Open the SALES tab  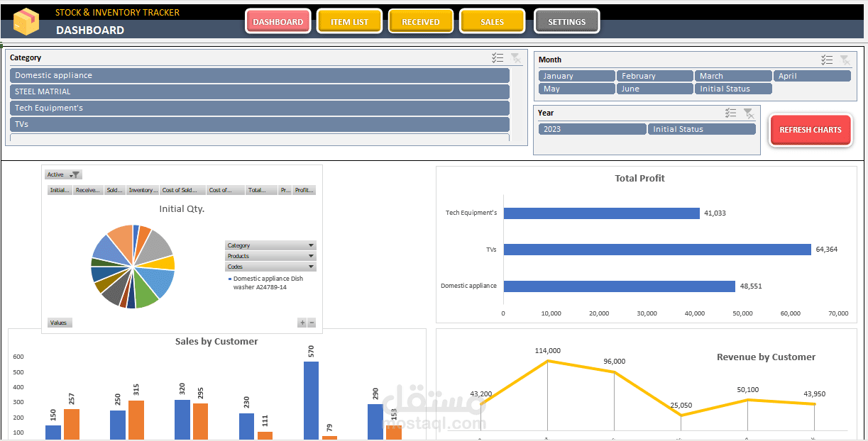[492, 21]
